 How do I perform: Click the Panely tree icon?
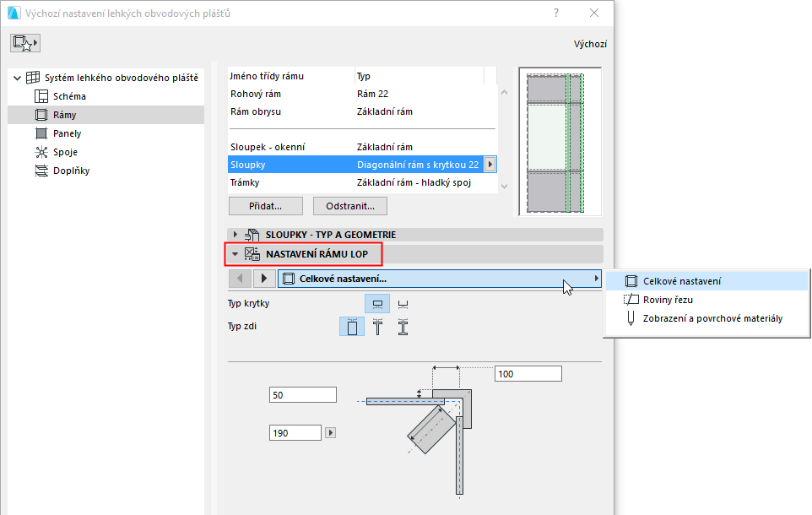(41, 133)
